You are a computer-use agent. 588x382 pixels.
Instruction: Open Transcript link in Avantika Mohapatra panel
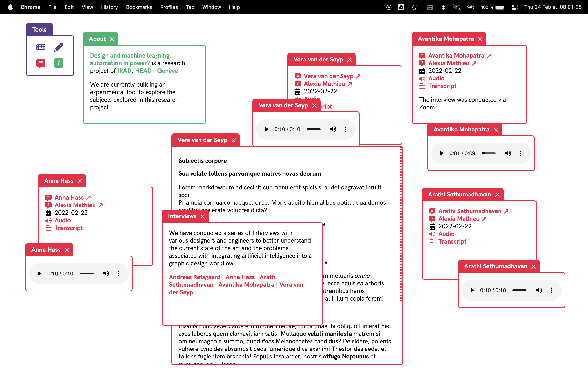pos(442,86)
